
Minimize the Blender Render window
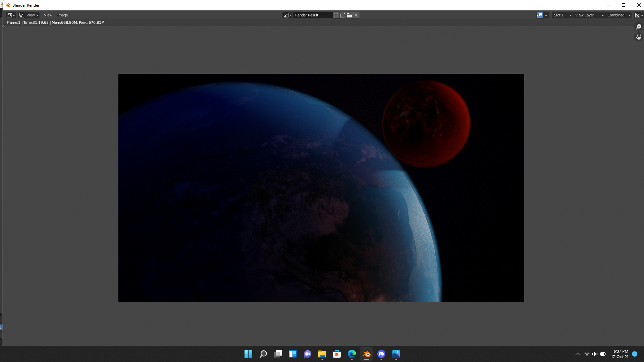[x=608, y=5]
